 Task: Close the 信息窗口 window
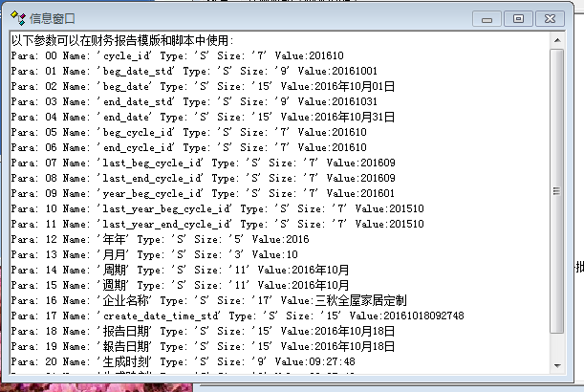point(549,18)
